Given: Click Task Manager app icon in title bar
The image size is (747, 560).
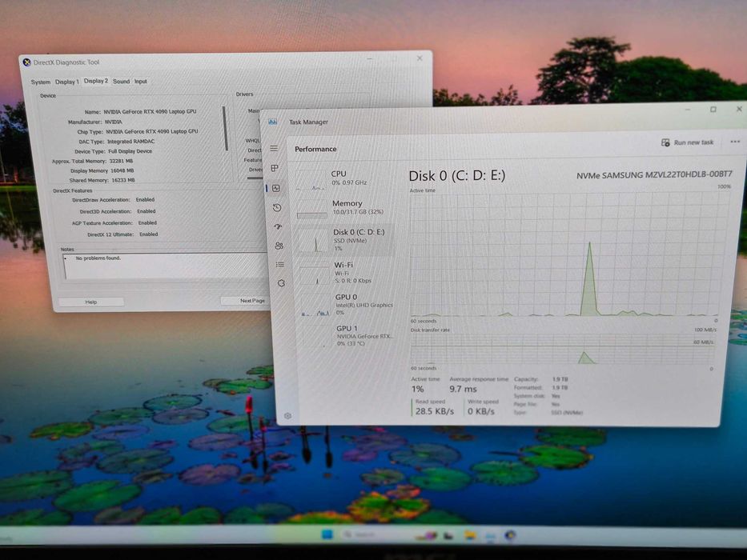Looking at the screenshot, I should (273, 122).
